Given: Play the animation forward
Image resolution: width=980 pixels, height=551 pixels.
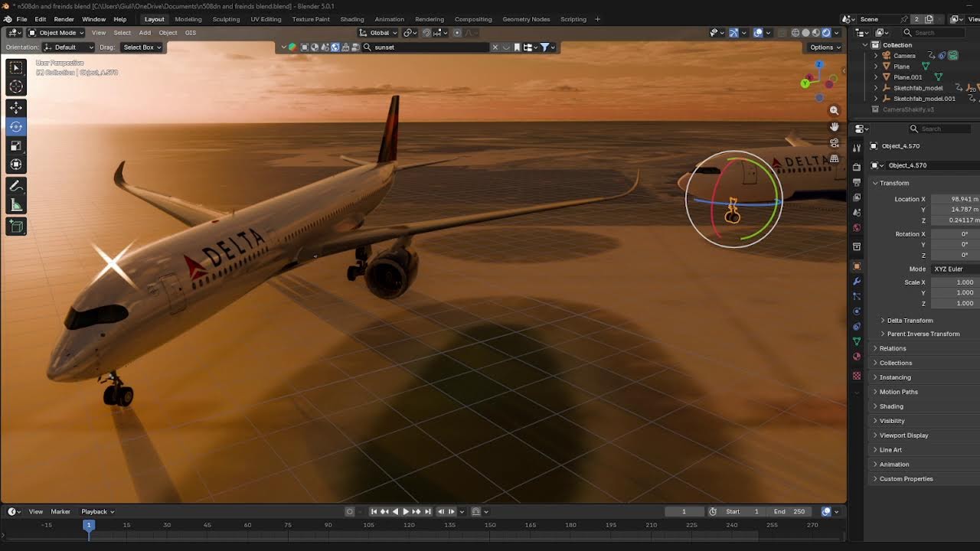Looking at the screenshot, I should 406,511.
